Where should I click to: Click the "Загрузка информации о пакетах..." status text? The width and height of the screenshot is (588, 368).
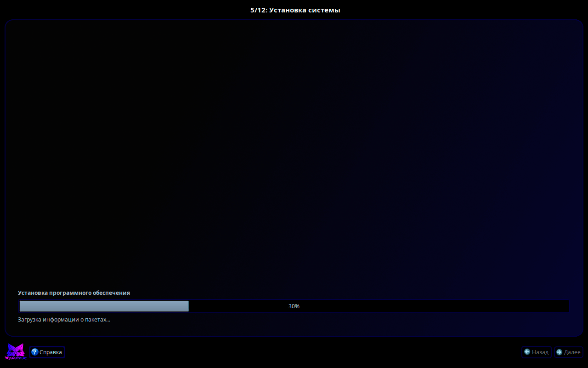coord(64,319)
